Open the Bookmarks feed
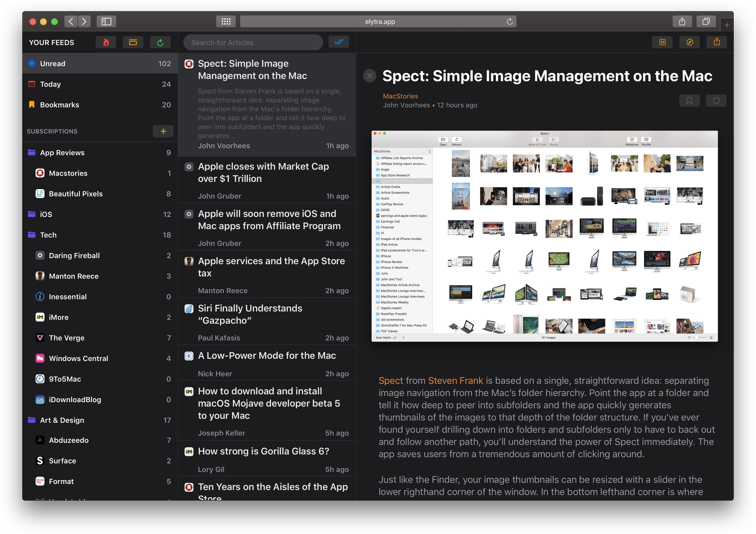Screen dimensions: 756x534 [x=100, y=104]
